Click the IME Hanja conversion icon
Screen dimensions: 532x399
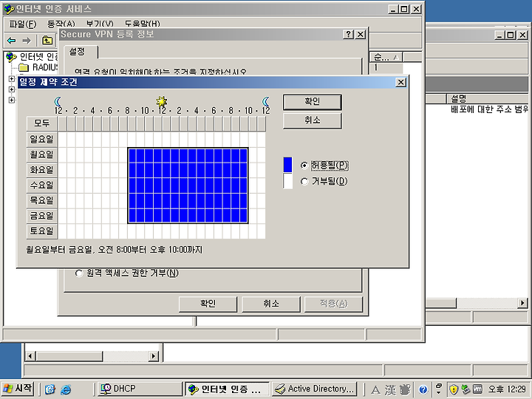pyautogui.click(x=390, y=389)
